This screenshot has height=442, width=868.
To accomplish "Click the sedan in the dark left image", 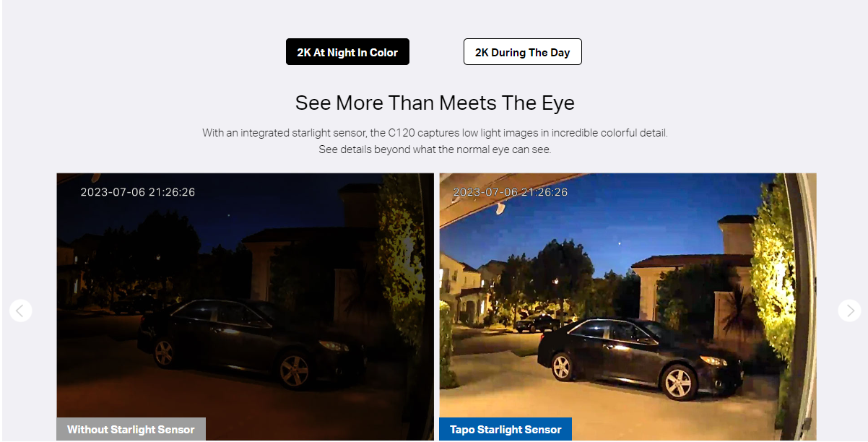I will tap(251, 343).
